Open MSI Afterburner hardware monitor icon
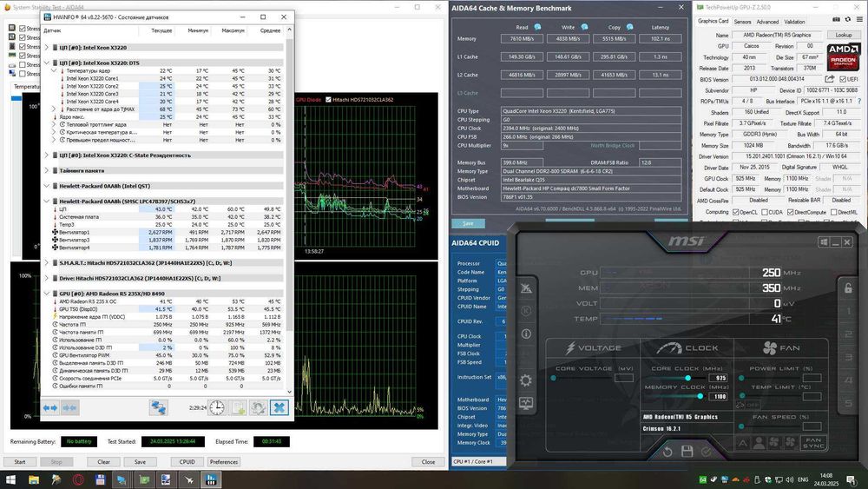This screenshot has width=868, height=489. (x=526, y=403)
